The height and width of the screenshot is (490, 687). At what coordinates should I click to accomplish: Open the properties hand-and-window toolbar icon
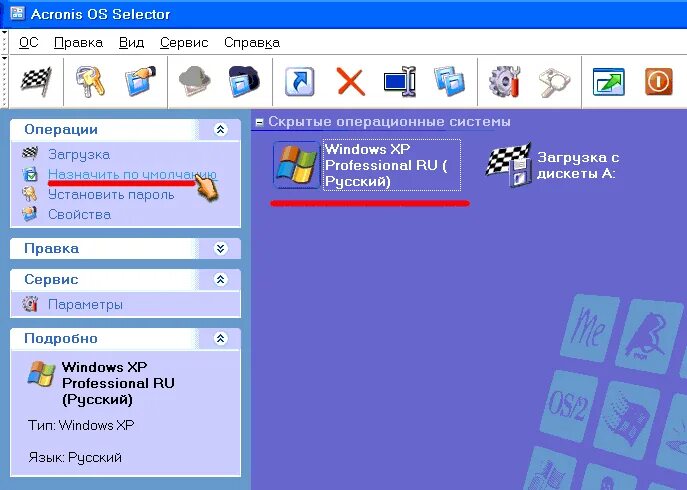point(142,81)
